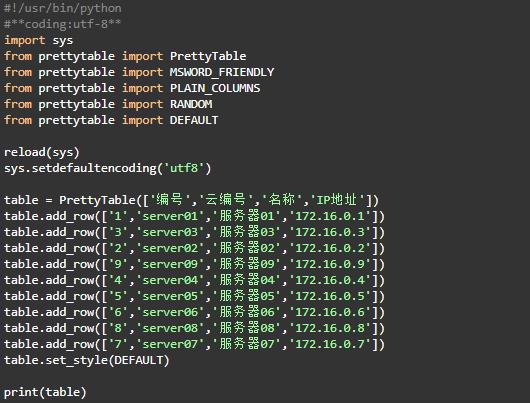
Task: Click the 'PrettyTable' import name
Action: pos(208,56)
